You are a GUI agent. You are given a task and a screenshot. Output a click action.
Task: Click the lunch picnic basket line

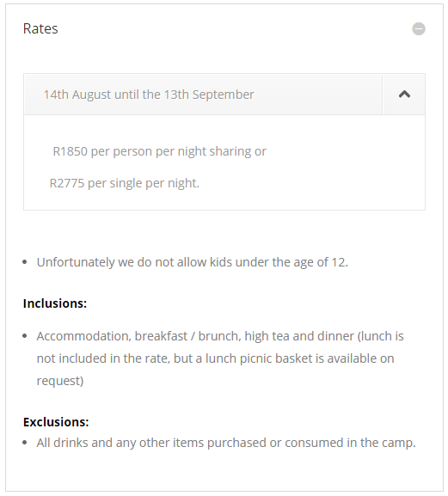tap(216, 358)
